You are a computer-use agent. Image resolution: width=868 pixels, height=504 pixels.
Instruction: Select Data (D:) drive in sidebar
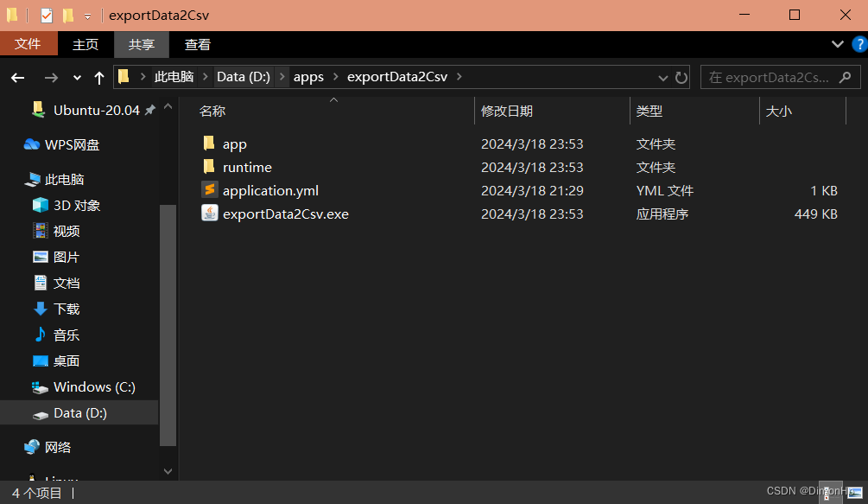point(79,412)
